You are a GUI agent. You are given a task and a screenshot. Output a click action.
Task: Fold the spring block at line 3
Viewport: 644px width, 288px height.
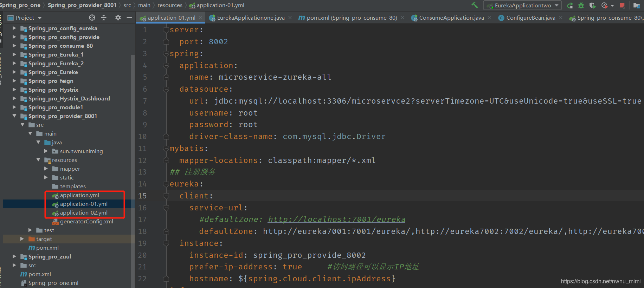(x=166, y=54)
